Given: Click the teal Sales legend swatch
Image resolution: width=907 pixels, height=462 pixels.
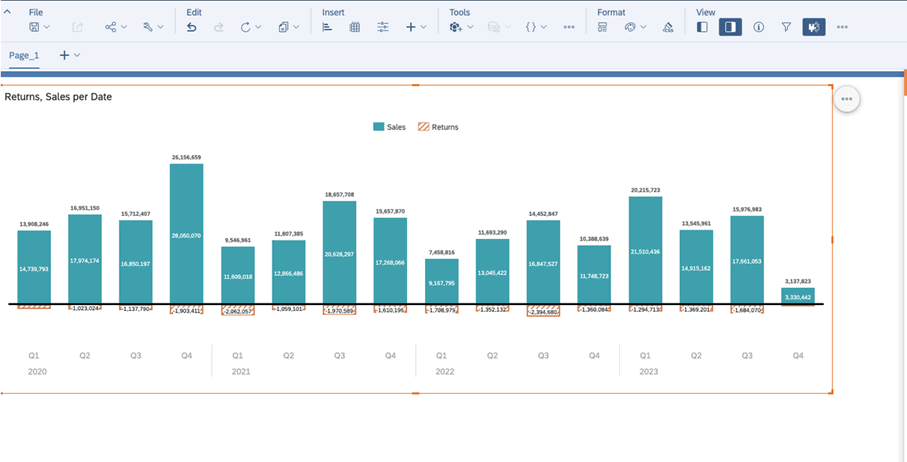Looking at the screenshot, I should point(379,127).
